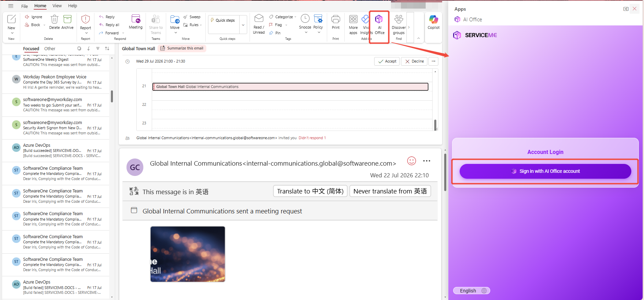The height and width of the screenshot is (300, 644).
Task: Forward the email
Action: (x=109, y=33)
